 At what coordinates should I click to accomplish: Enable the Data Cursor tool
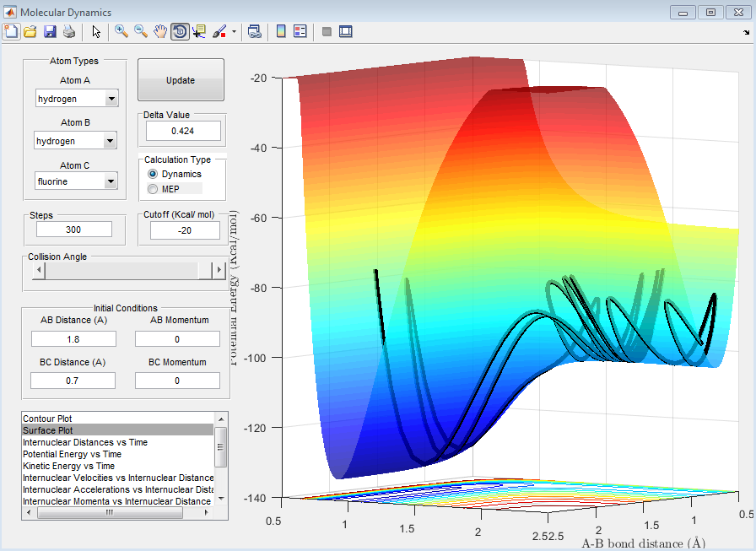[x=199, y=31]
